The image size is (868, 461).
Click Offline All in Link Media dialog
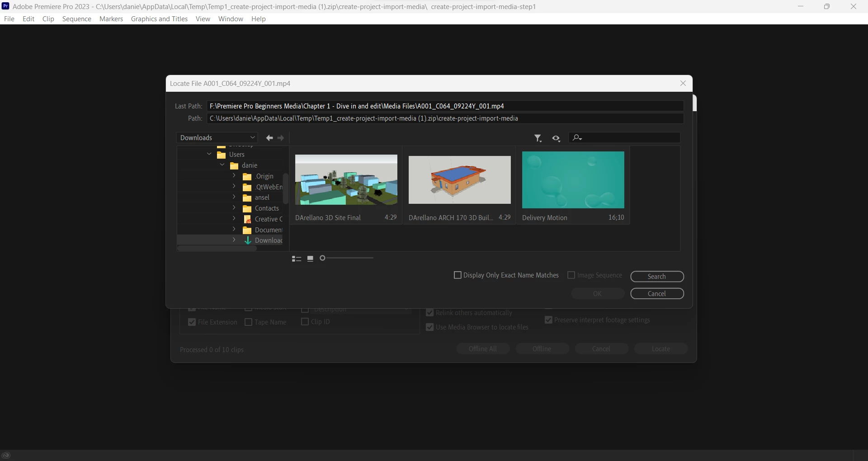pyautogui.click(x=483, y=349)
